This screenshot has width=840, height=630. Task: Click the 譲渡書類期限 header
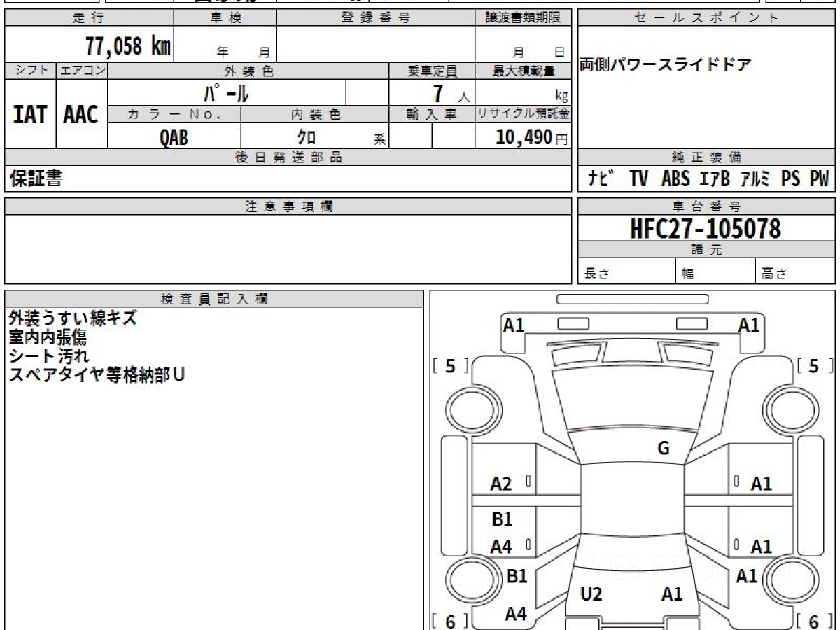coord(524,18)
